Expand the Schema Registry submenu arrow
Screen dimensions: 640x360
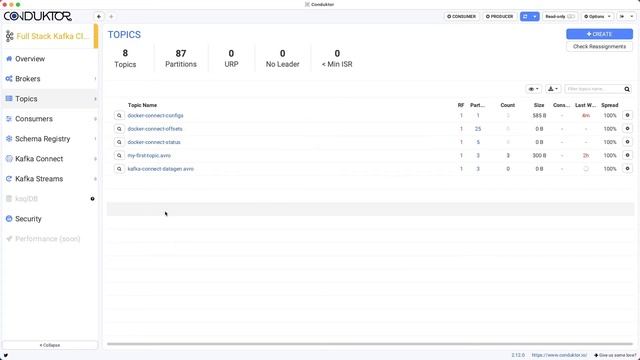point(95,139)
